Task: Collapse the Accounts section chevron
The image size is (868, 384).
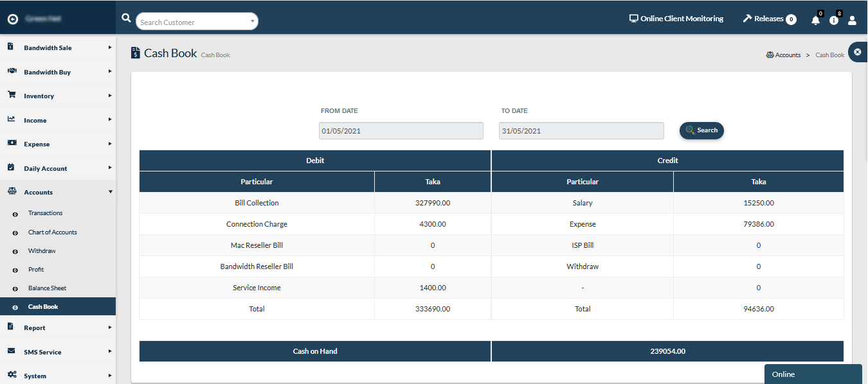Action: click(x=110, y=191)
